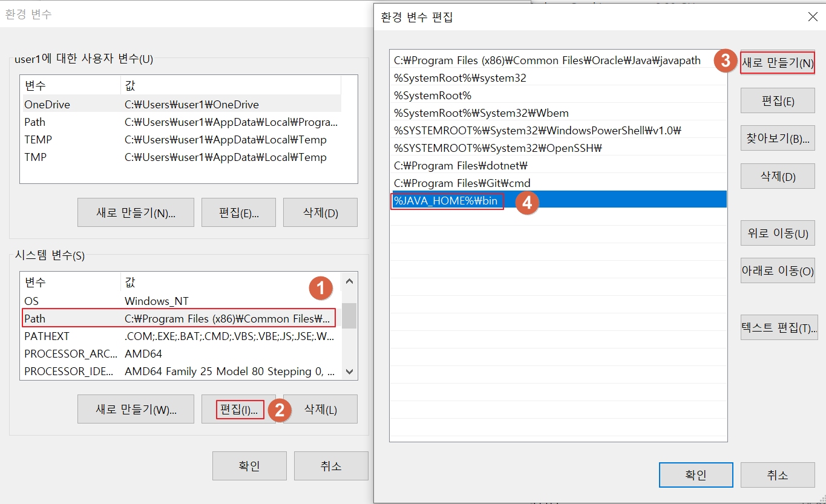Image resolution: width=826 pixels, height=504 pixels.
Task: Open the 찾아보기(B) browse dialog
Action: click(x=777, y=138)
